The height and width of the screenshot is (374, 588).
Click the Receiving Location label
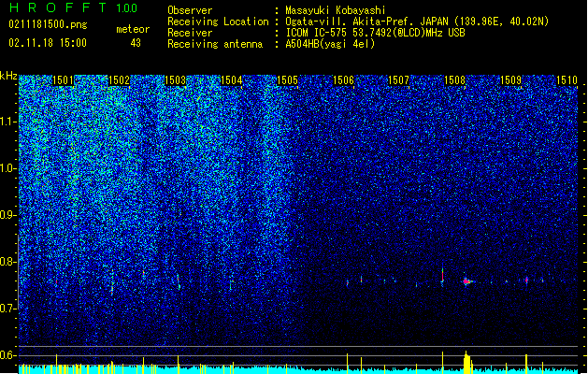[x=218, y=22]
